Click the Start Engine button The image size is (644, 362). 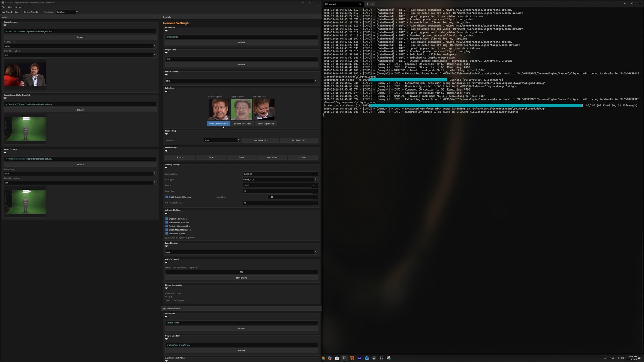coord(241,278)
